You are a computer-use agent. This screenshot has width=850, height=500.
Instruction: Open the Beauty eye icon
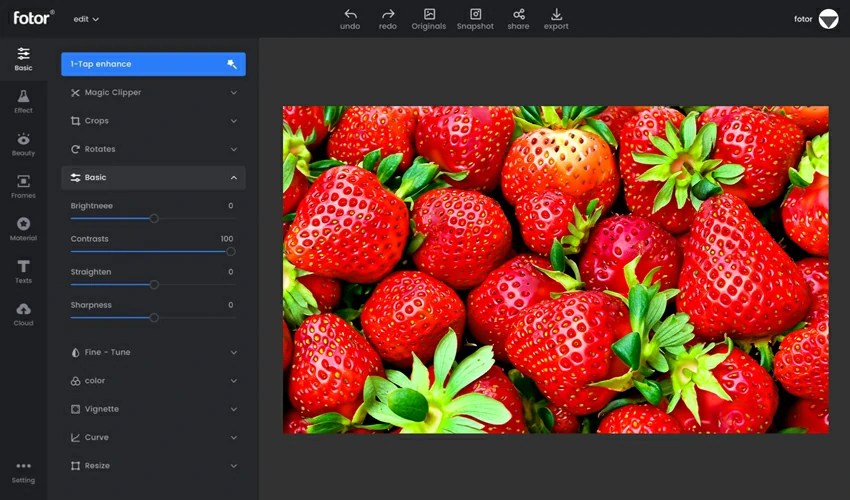click(x=23, y=139)
